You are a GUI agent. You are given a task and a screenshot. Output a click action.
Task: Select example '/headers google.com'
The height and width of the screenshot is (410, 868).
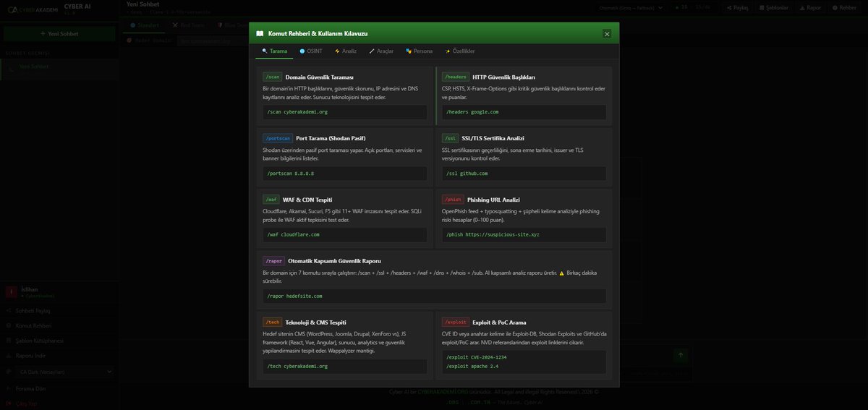click(x=524, y=112)
